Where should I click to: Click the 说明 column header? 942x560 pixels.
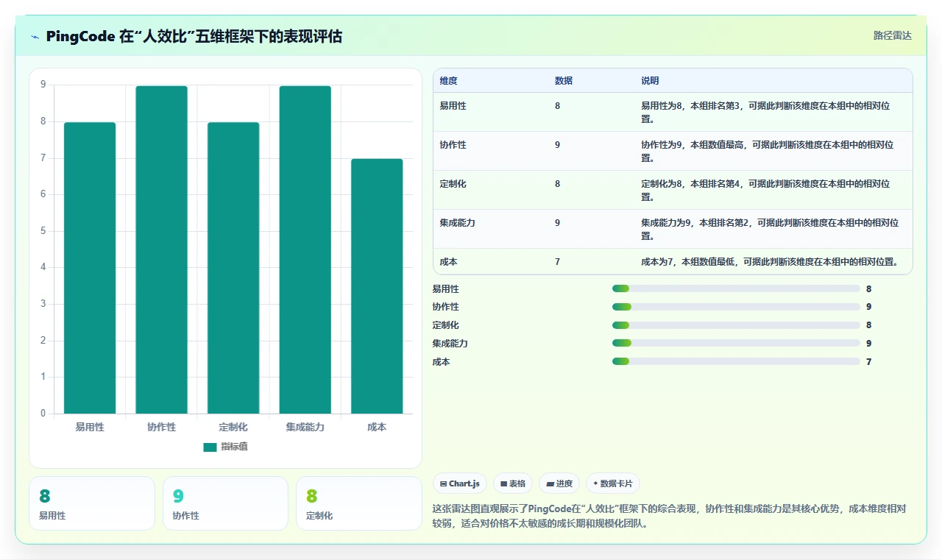(650, 80)
